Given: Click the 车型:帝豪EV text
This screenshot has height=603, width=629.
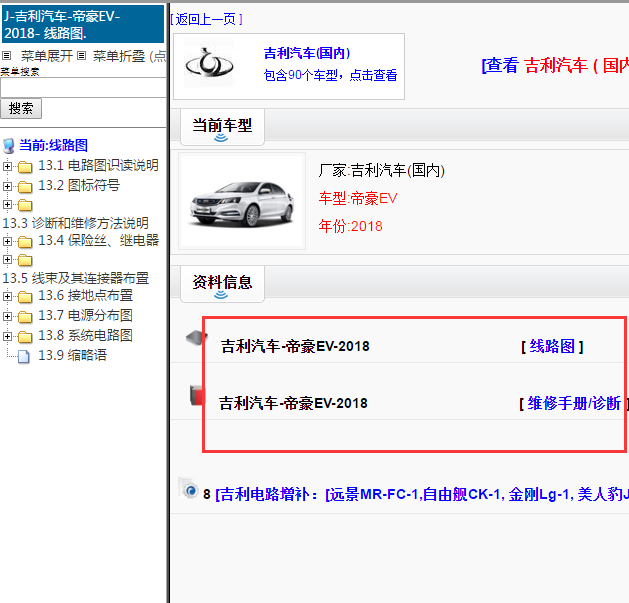Looking at the screenshot, I should click(358, 199).
